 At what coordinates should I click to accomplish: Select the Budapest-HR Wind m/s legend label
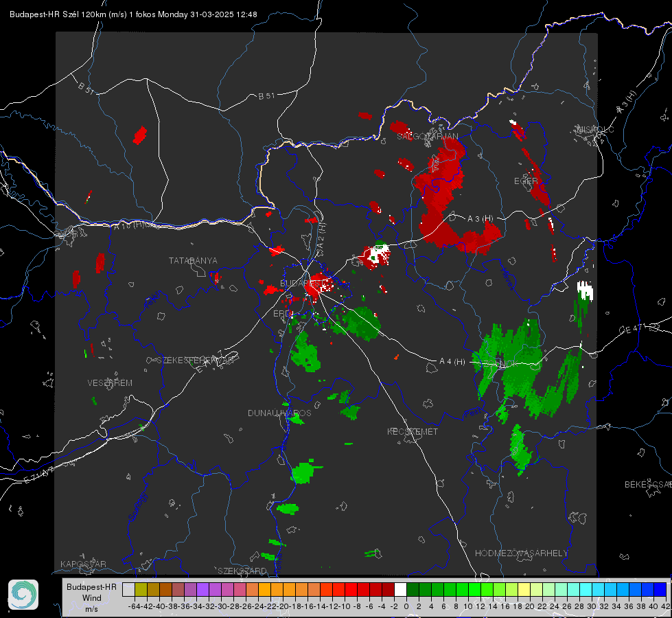coord(92,597)
